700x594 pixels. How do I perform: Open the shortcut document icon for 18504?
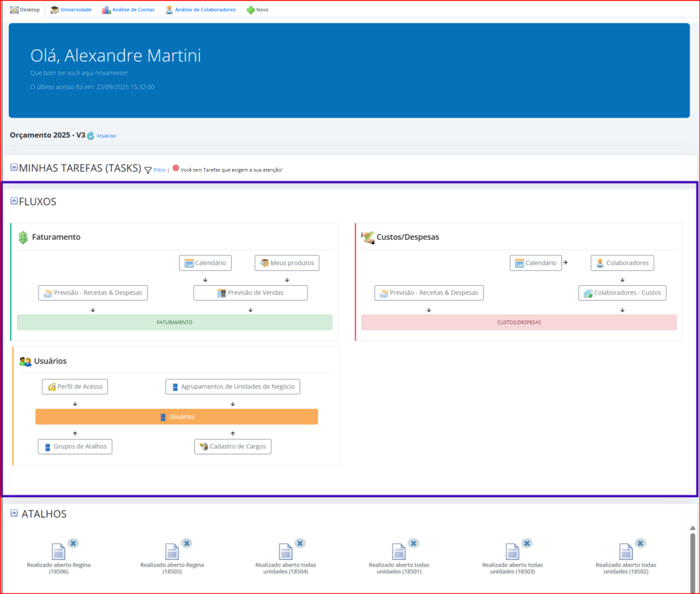pyautogui.click(x=286, y=551)
